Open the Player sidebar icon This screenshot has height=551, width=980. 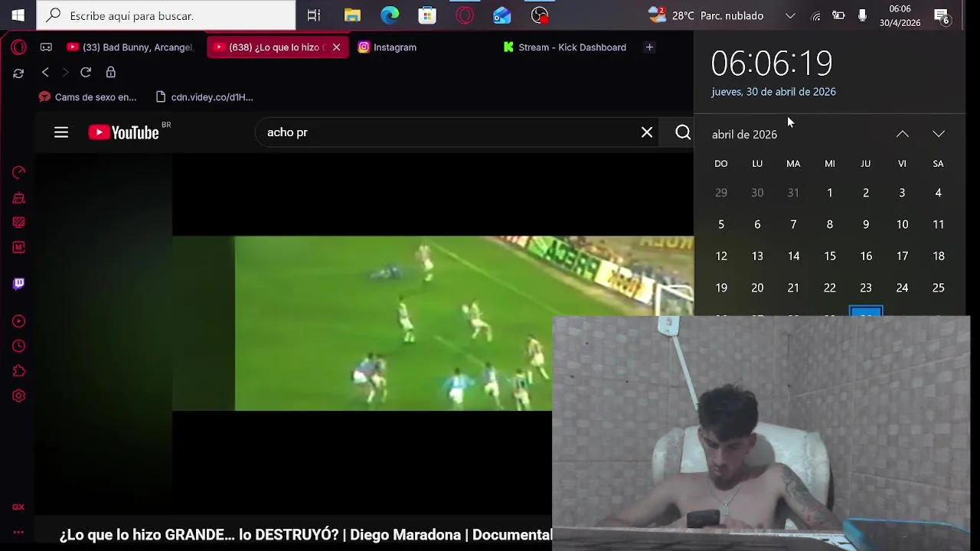(18, 321)
